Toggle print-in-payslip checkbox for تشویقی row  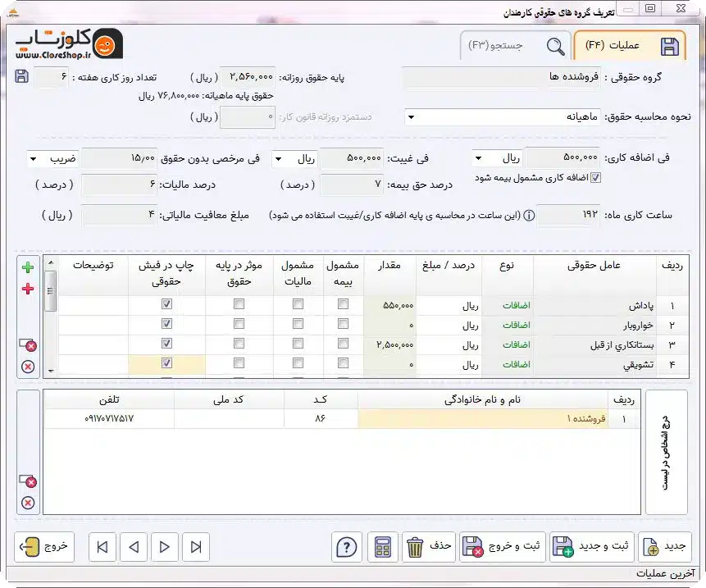[166, 362]
